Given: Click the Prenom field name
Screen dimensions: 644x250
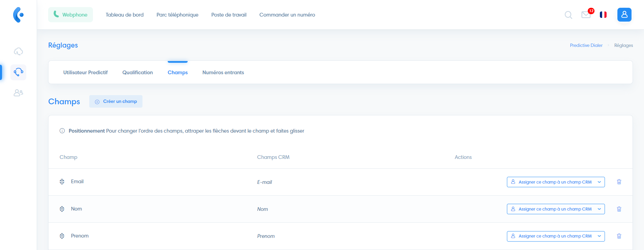Looking at the screenshot, I should coord(80,236).
